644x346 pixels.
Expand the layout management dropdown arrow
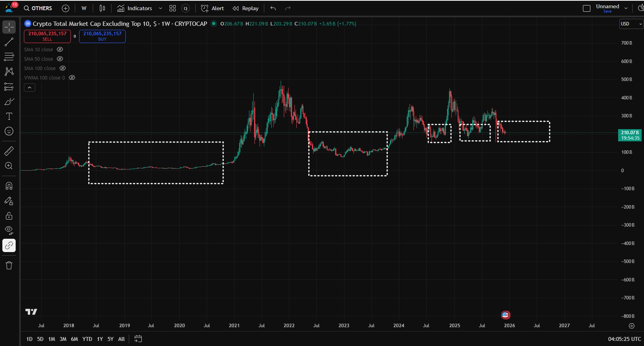click(626, 8)
